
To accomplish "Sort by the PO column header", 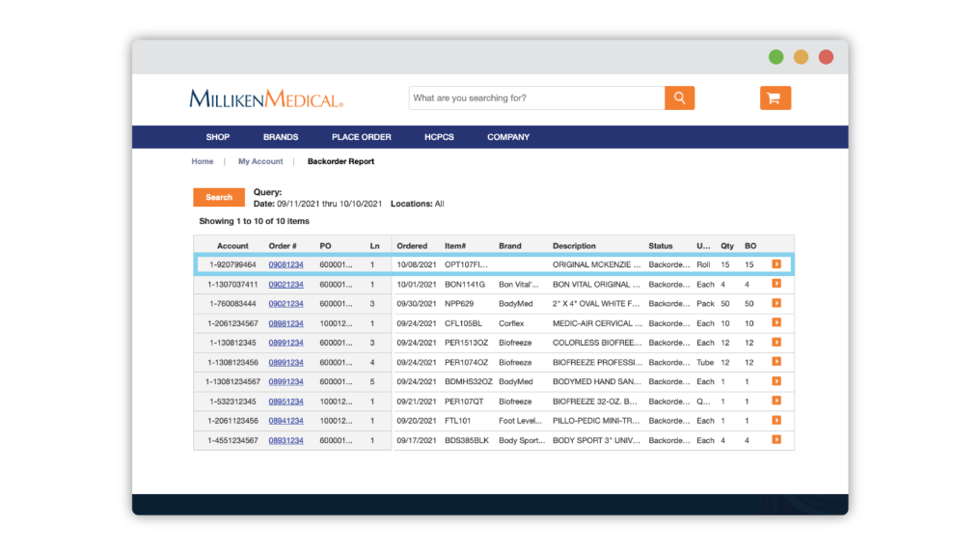I will (x=325, y=246).
